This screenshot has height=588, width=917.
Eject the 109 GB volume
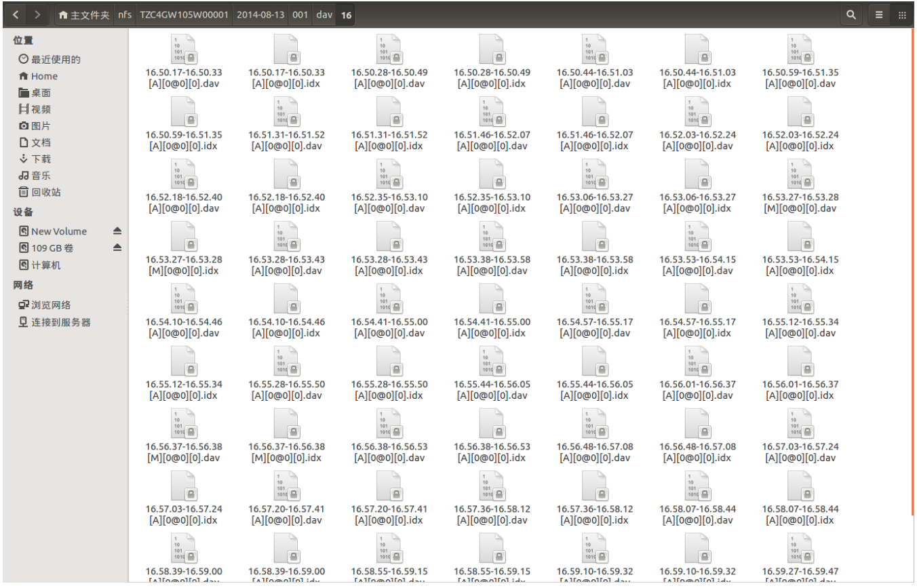(117, 248)
